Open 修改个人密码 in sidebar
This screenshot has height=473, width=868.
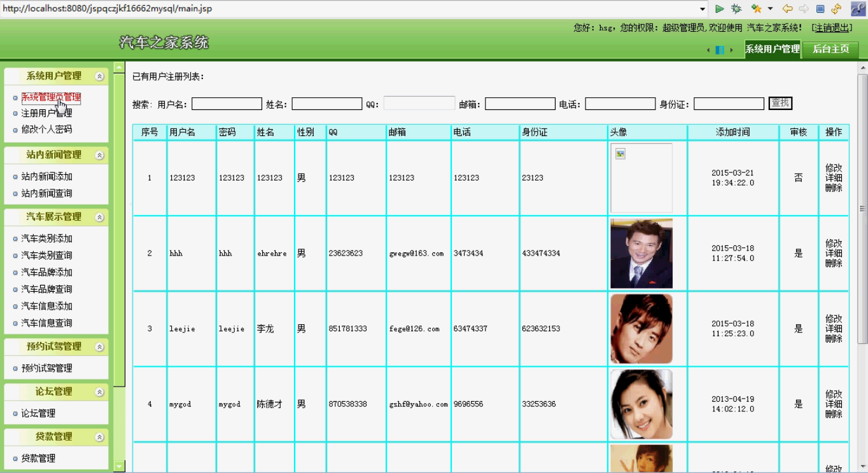(x=46, y=129)
